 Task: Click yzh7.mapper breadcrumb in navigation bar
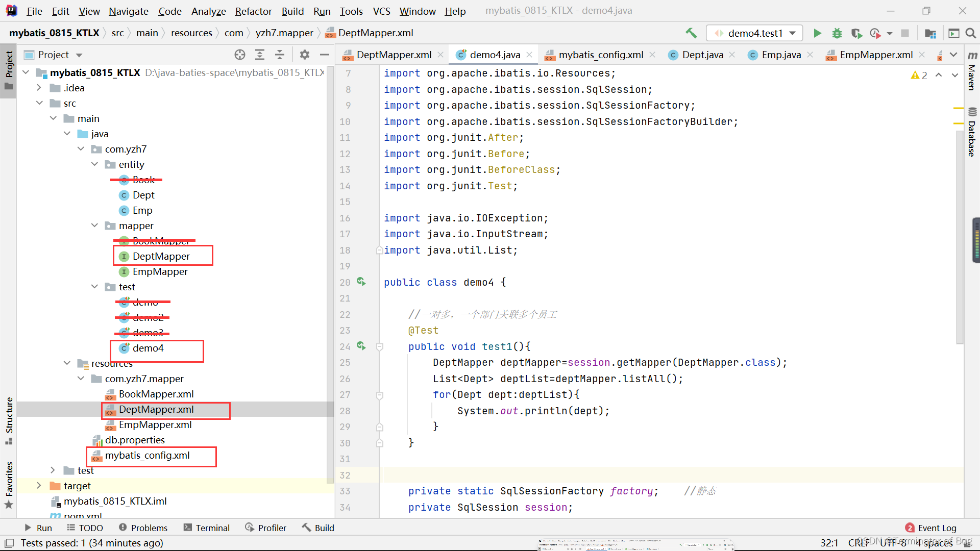(284, 33)
